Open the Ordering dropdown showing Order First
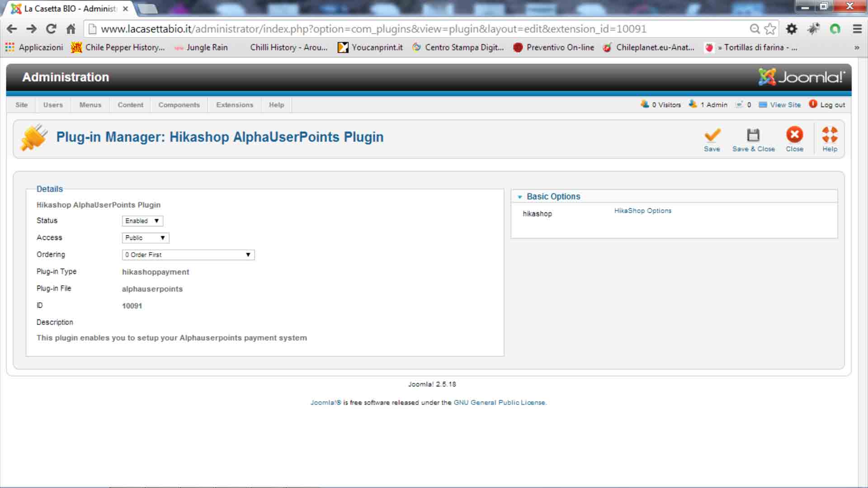The height and width of the screenshot is (488, 868). (x=188, y=255)
